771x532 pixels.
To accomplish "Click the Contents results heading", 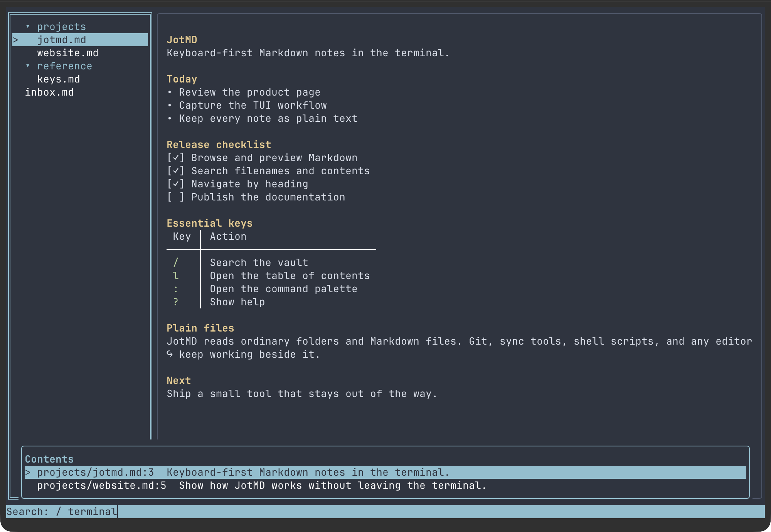I will tap(49, 459).
